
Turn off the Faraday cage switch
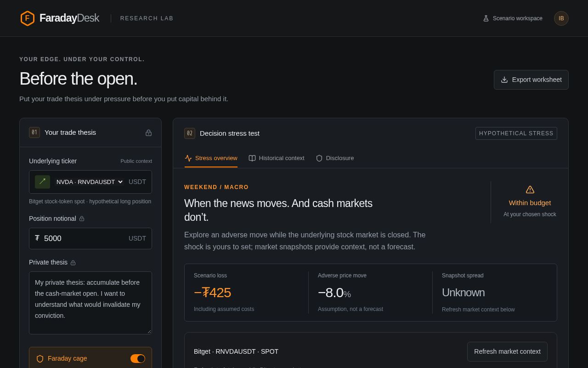tap(138, 359)
